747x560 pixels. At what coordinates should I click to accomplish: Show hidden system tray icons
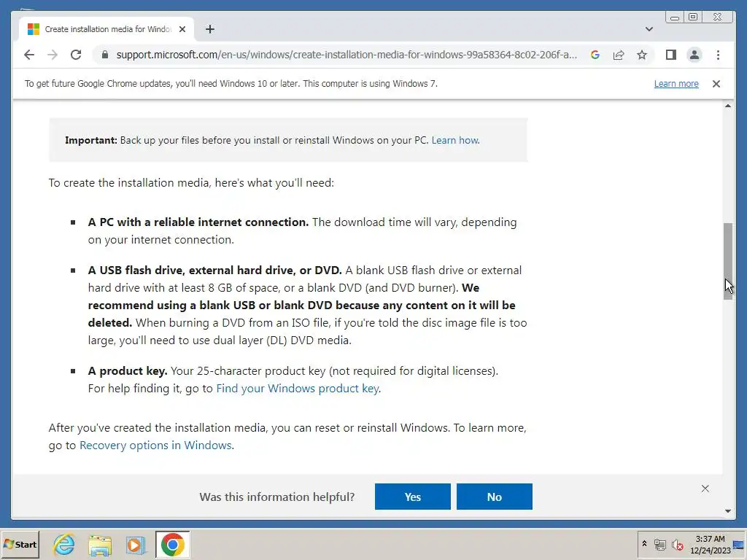644,544
